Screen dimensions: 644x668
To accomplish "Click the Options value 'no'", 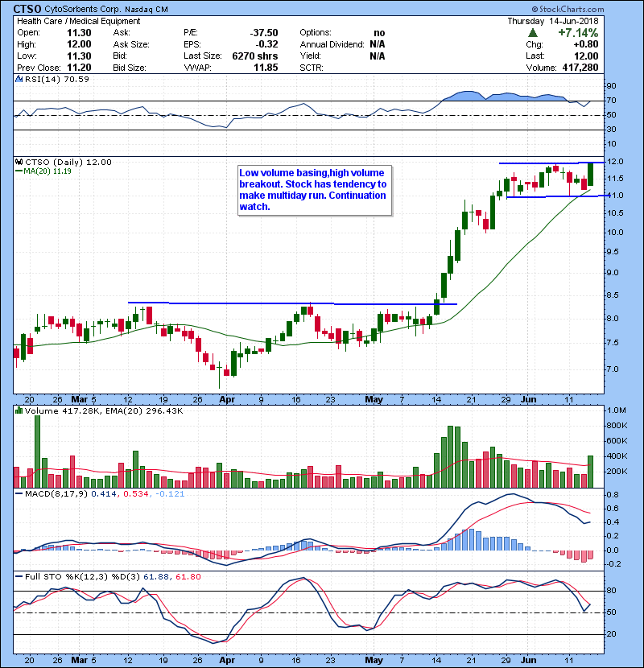I will pyautogui.click(x=379, y=33).
